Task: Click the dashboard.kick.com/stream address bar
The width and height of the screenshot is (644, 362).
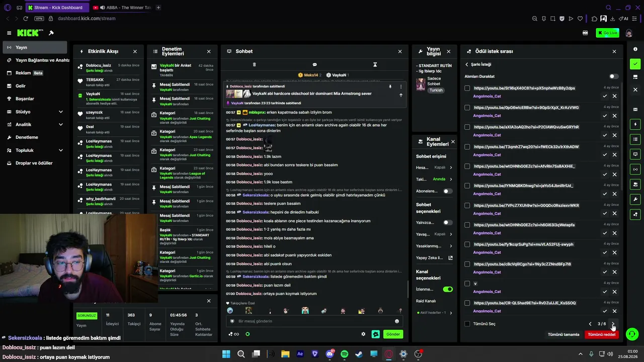Action: point(87,19)
